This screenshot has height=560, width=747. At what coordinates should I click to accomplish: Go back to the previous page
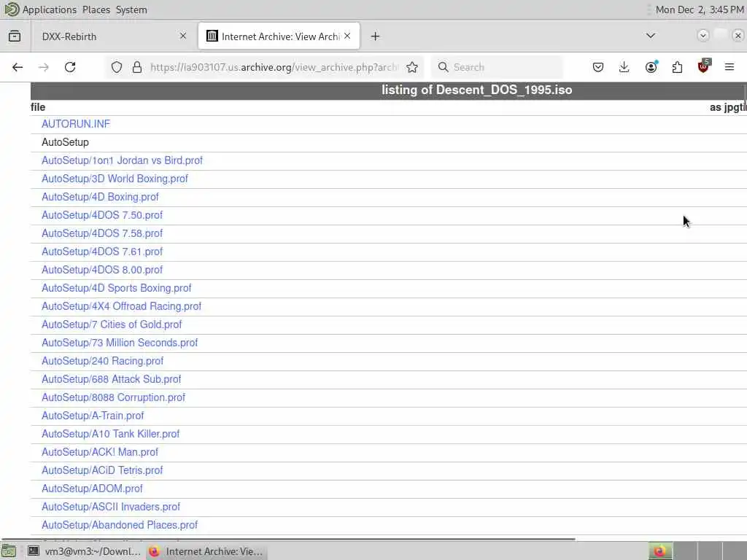(18, 67)
